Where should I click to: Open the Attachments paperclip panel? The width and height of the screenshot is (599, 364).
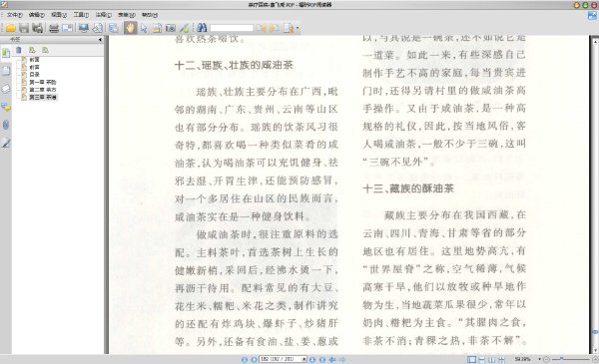click(x=6, y=125)
